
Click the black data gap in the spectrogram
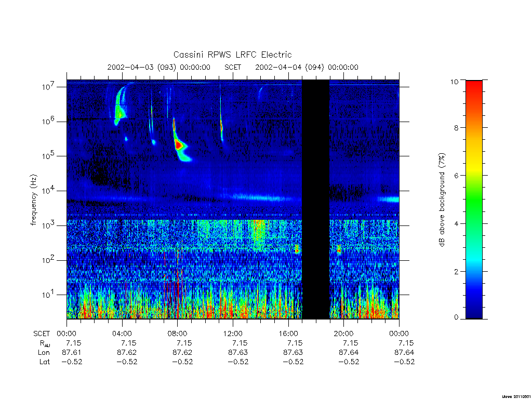[315, 199]
